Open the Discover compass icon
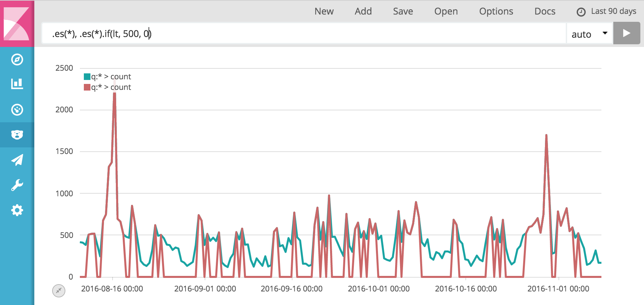 tap(17, 59)
